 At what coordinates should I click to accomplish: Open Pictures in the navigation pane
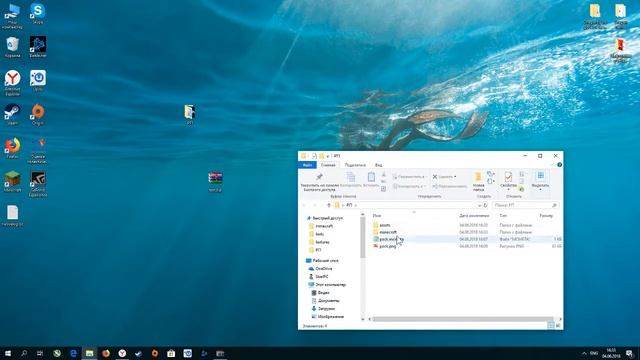[x=327, y=317]
